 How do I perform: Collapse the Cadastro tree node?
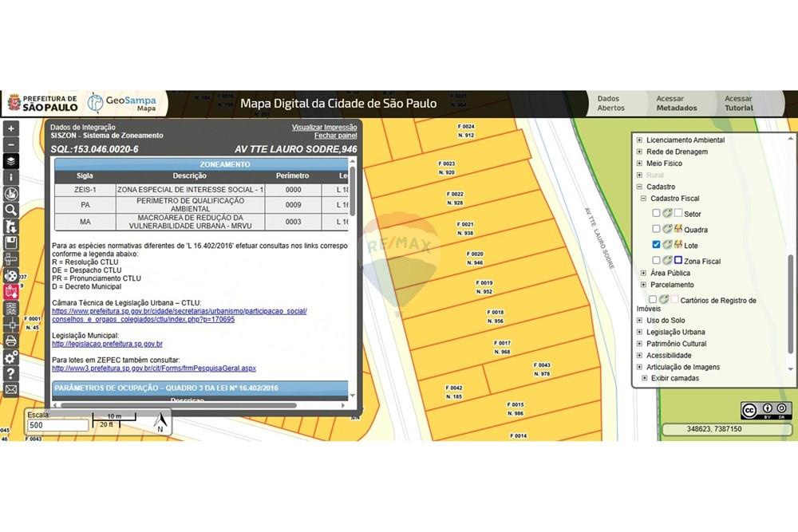[639, 187]
